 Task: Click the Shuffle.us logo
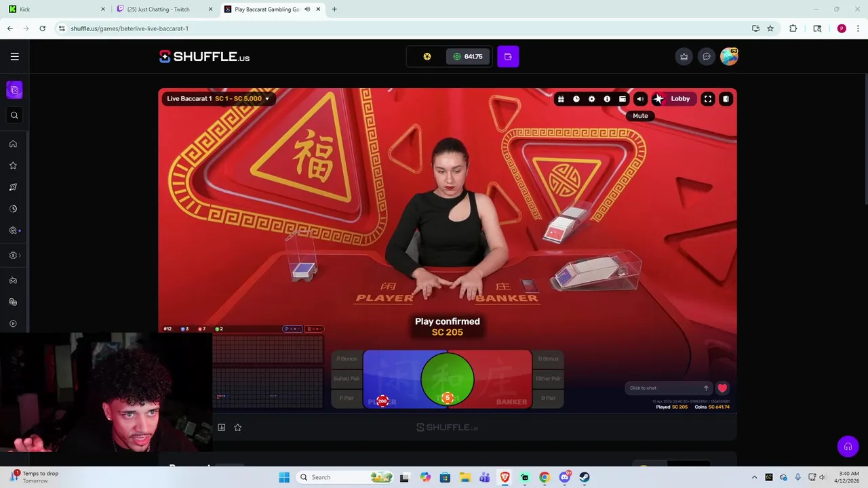click(204, 57)
